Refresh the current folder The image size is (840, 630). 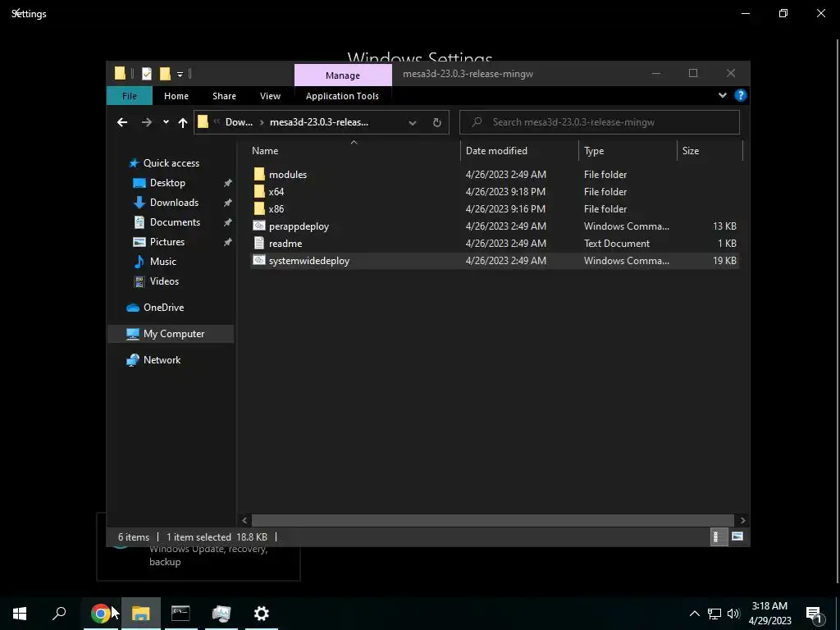(437, 123)
